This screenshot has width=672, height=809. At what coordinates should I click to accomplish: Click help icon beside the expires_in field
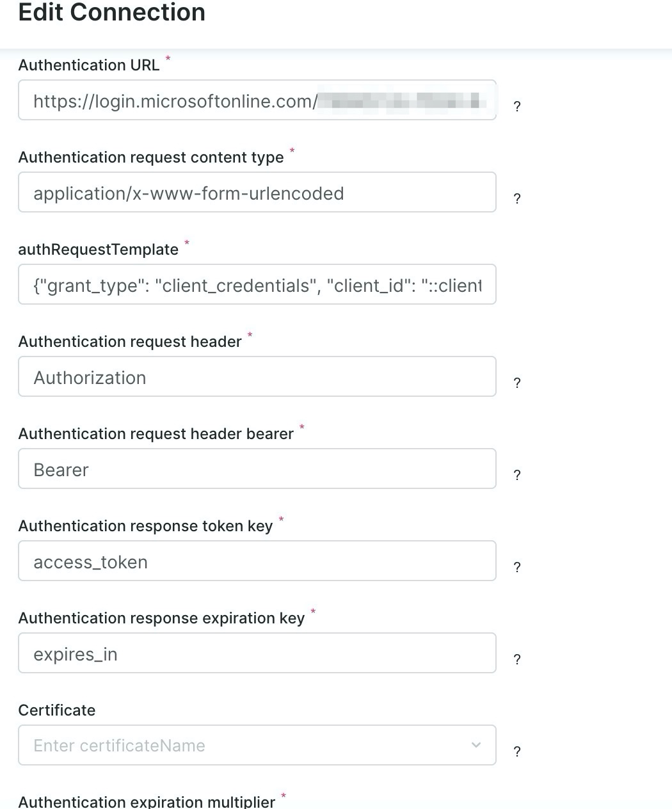517,659
